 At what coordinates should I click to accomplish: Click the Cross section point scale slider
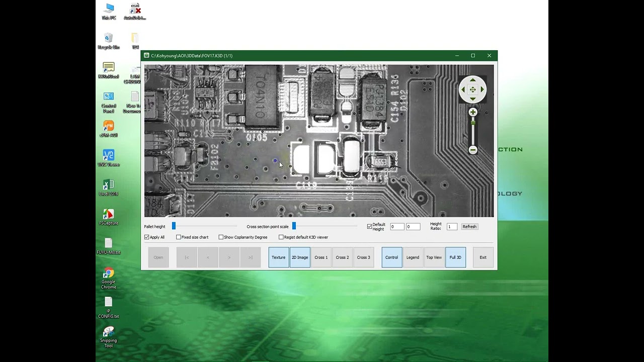(x=294, y=226)
